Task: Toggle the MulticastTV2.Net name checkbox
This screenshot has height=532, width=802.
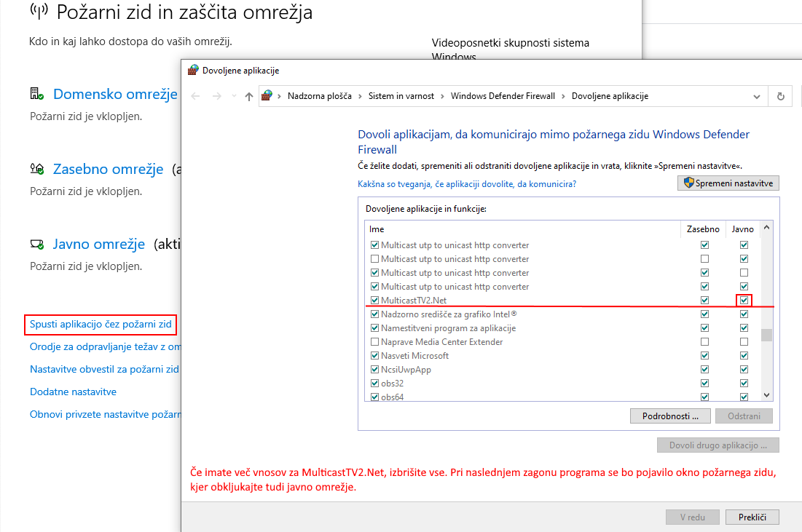Action: (374, 300)
